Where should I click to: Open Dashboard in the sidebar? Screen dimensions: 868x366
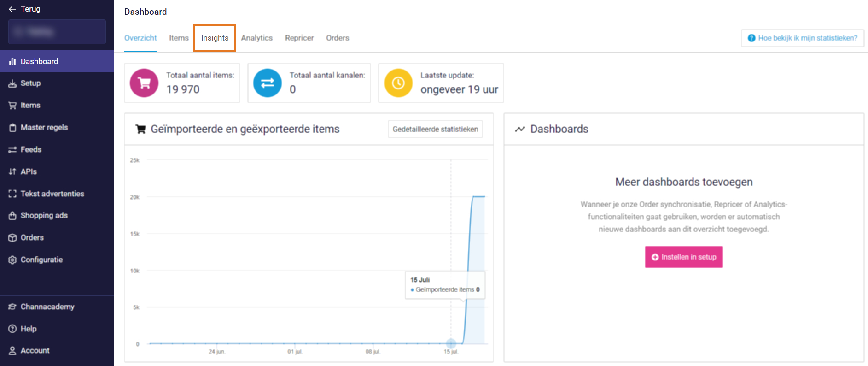click(x=57, y=61)
